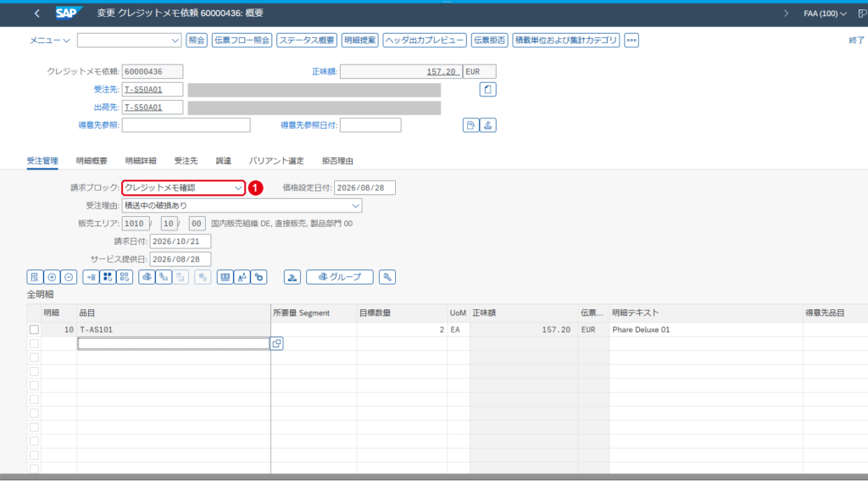
Task: Click the Phare Deluxe 01 item text cell
Action: (x=706, y=330)
